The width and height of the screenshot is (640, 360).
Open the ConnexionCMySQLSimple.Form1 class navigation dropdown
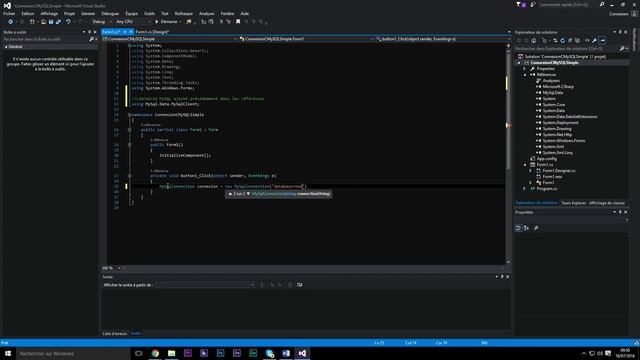[x=305, y=39]
